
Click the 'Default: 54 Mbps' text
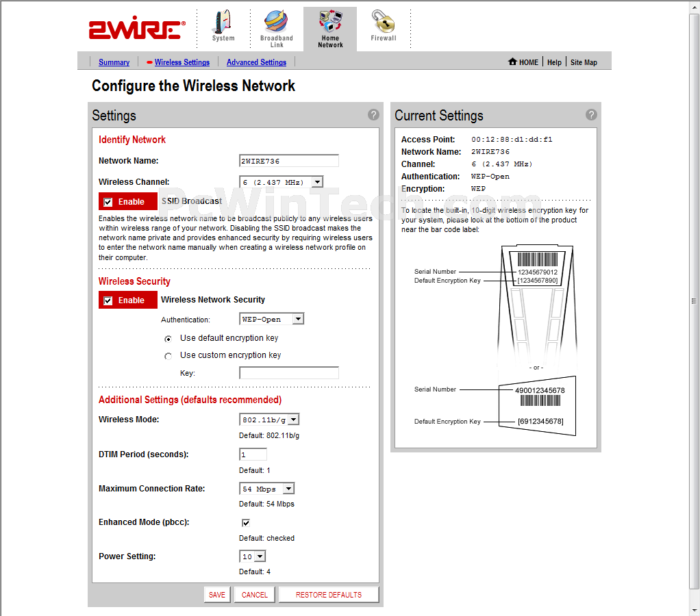pos(266,504)
